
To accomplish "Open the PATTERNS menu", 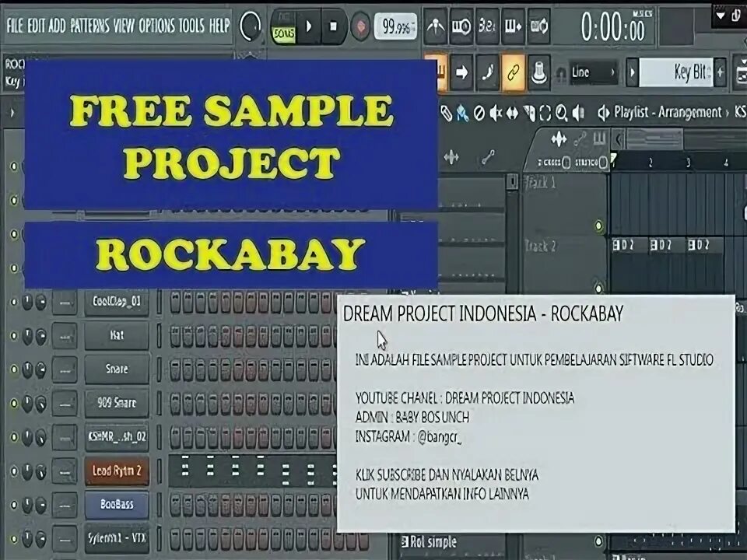I will coord(89,25).
